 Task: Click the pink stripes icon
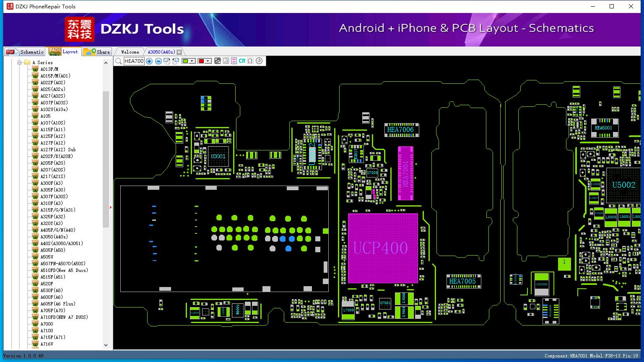point(234,61)
